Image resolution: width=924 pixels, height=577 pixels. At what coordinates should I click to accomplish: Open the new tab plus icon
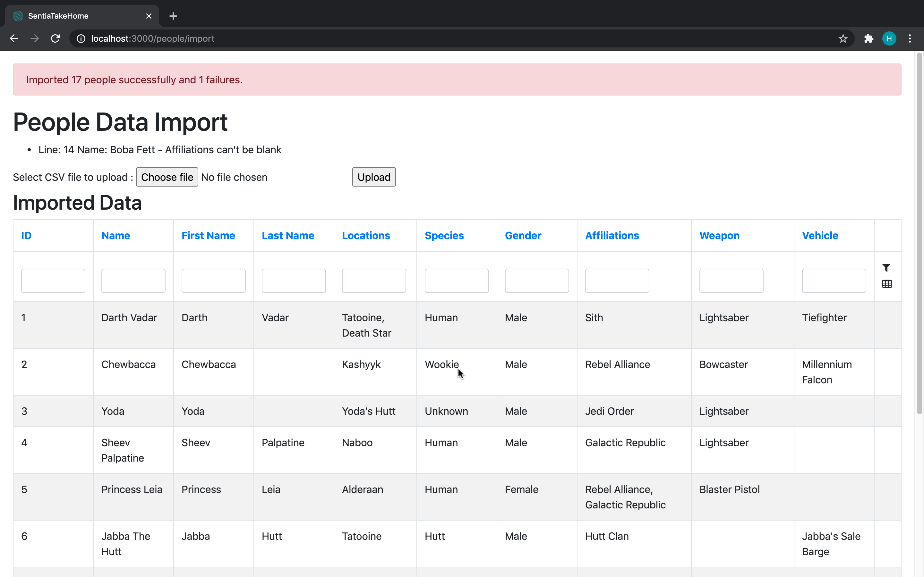[x=173, y=16]
